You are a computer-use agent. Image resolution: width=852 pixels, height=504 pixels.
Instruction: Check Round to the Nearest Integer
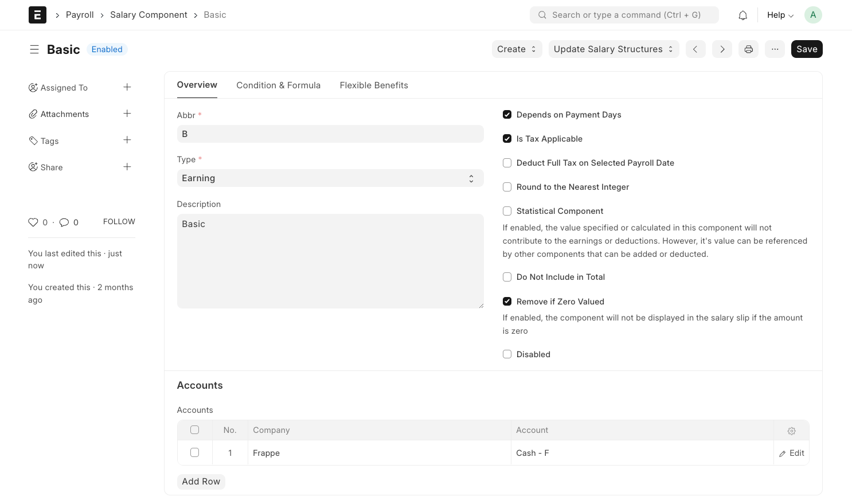point(507,187)
